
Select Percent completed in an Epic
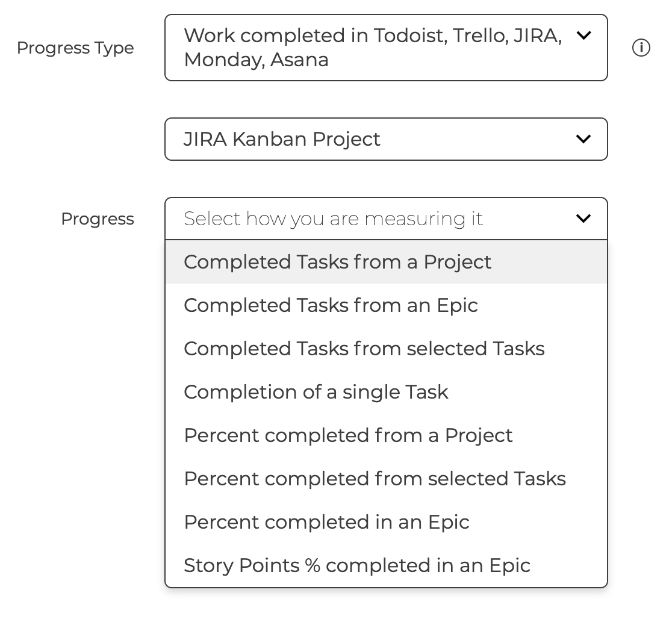point(326,521)
